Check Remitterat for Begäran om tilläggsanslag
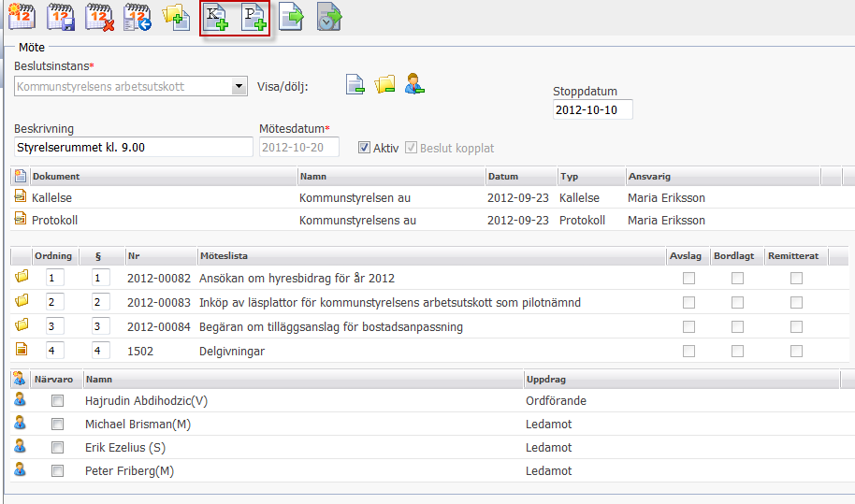 [796, 327]
